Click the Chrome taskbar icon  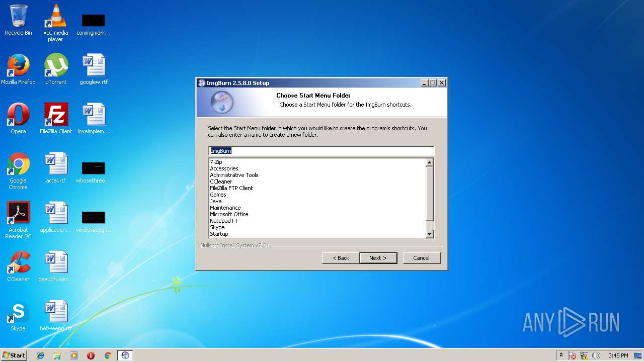point(108,355)
